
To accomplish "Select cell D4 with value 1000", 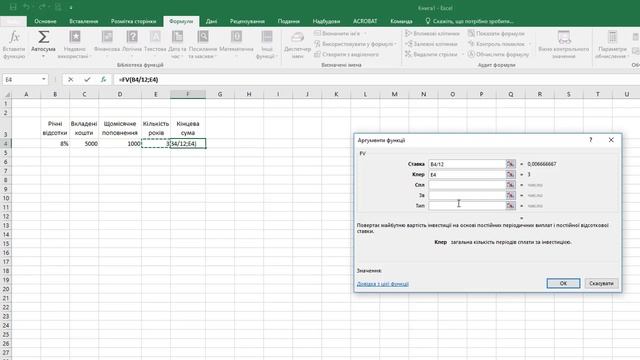I will point(120,144).
